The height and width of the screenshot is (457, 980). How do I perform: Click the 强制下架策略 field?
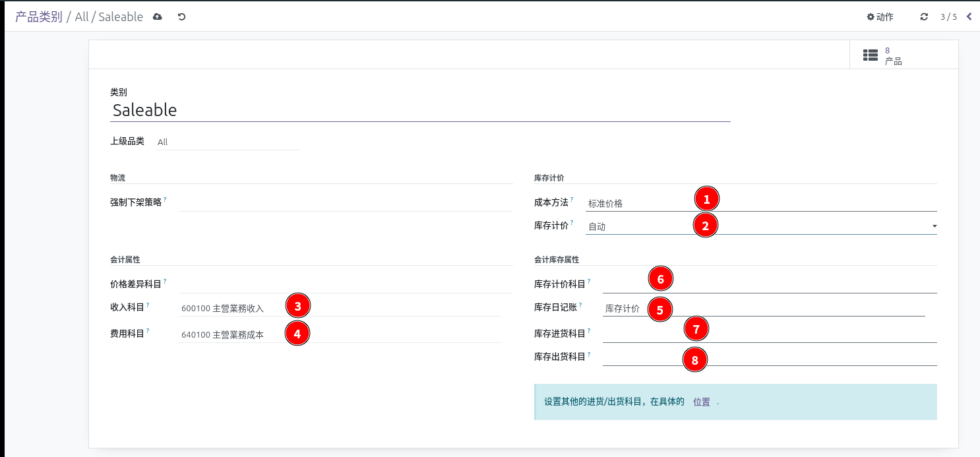coord(346,202)
